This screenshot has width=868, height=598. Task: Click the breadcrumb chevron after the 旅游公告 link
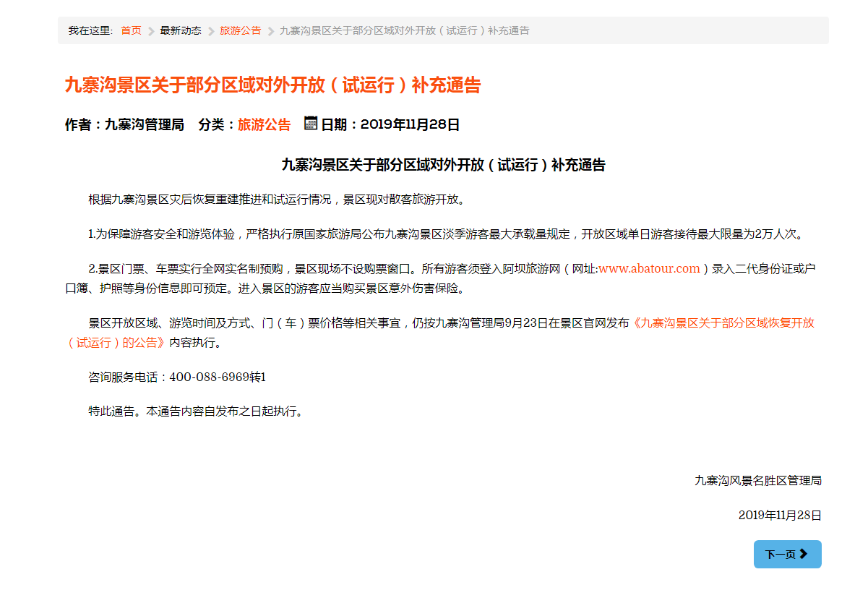tap(271, 31)
